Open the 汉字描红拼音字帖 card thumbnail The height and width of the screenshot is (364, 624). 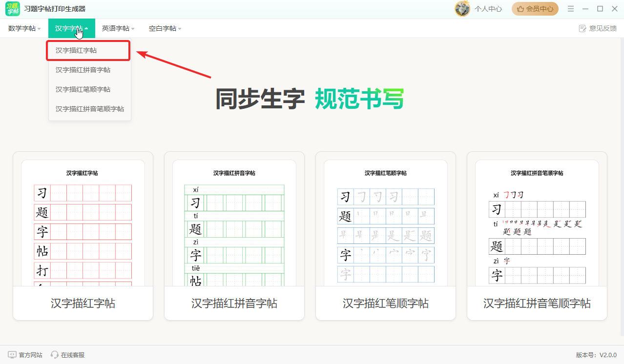tap(234, 223)
